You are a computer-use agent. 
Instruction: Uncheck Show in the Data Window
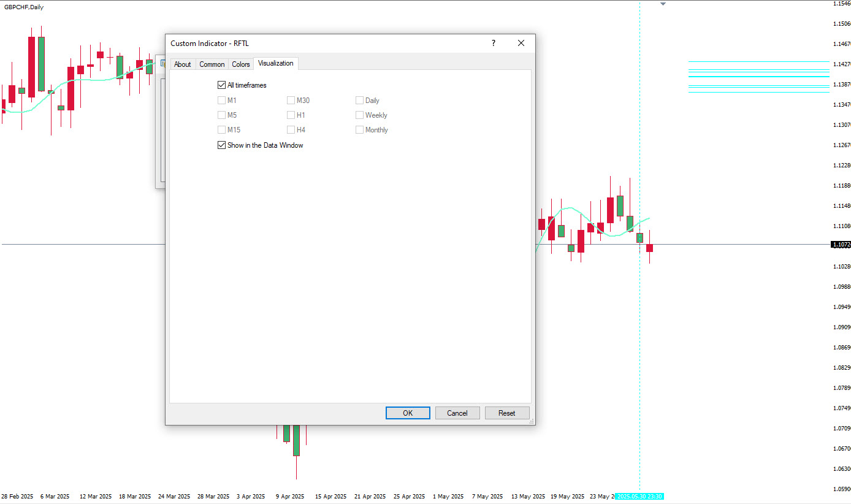click(x=222, y=145)
